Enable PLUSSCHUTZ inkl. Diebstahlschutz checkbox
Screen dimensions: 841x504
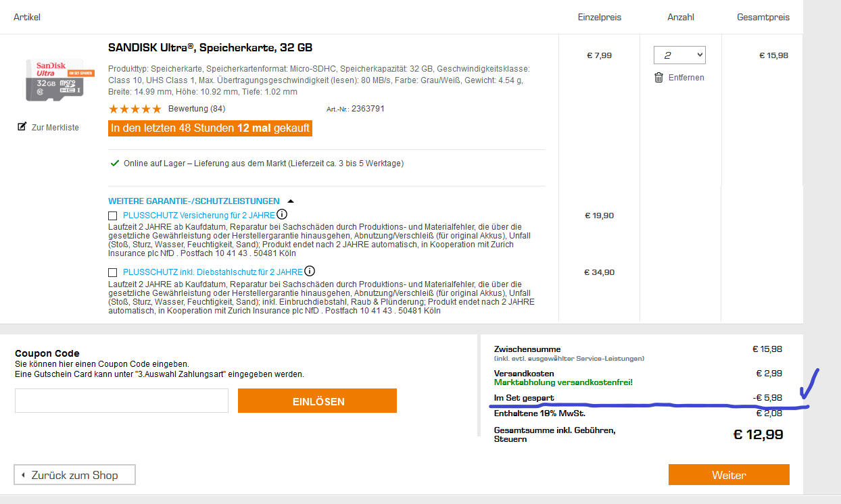pos(113,272)
